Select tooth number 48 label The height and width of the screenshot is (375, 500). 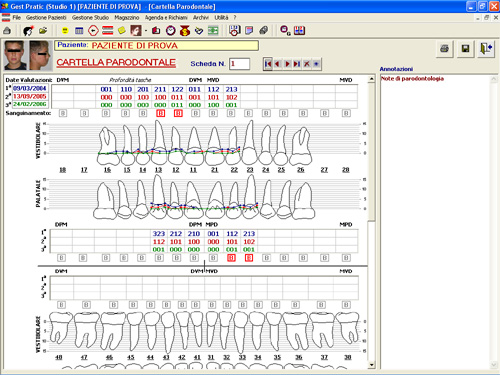click(x=59, y=357)
